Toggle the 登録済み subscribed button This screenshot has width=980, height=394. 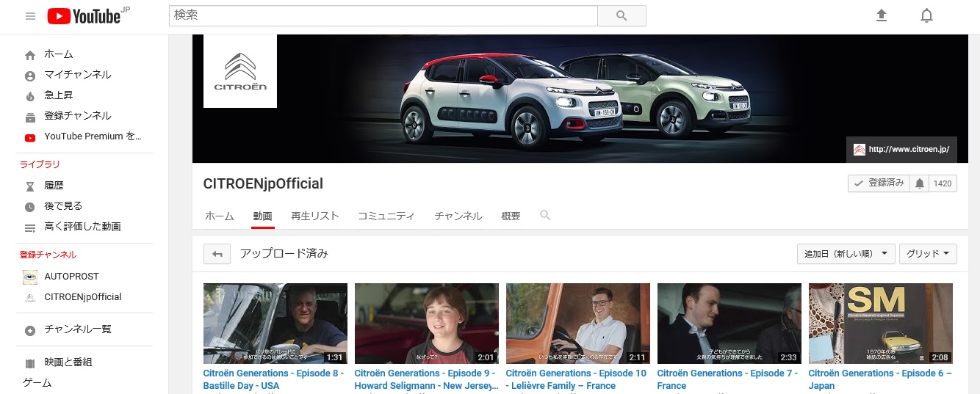879,183
